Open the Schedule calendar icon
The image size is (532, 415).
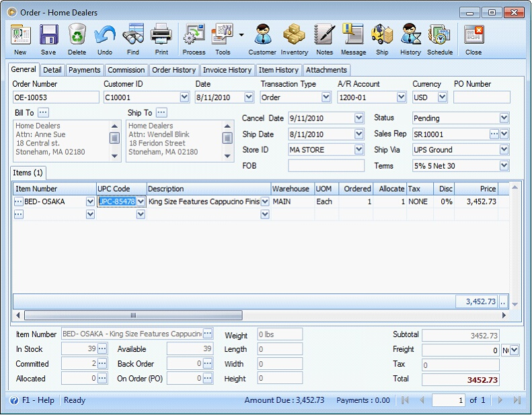pos(439,34)
